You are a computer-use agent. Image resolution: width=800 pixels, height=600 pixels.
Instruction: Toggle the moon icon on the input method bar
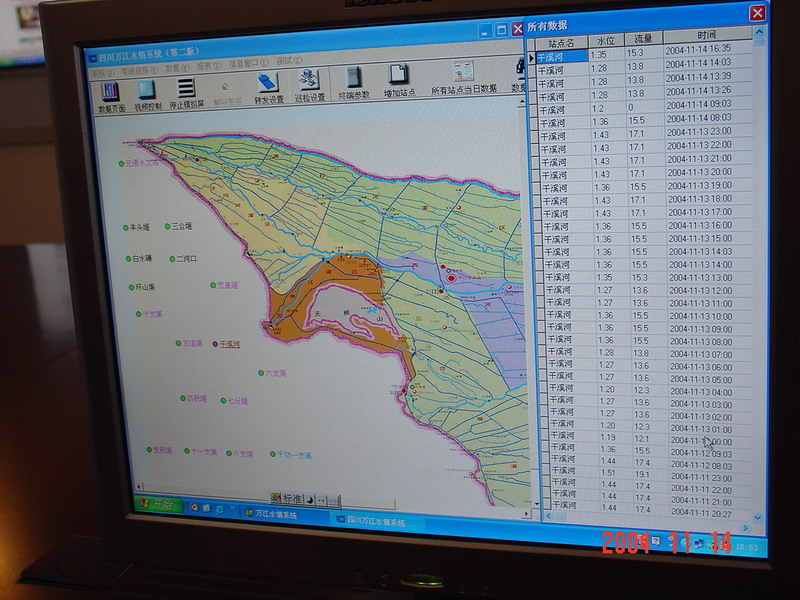309,500
